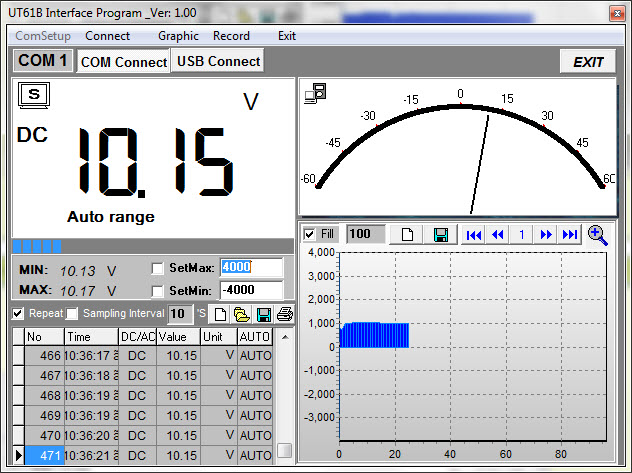Viewport: 632px width, 473px height.
Task: Click the graph page number 1
Action: pos(522,234)
